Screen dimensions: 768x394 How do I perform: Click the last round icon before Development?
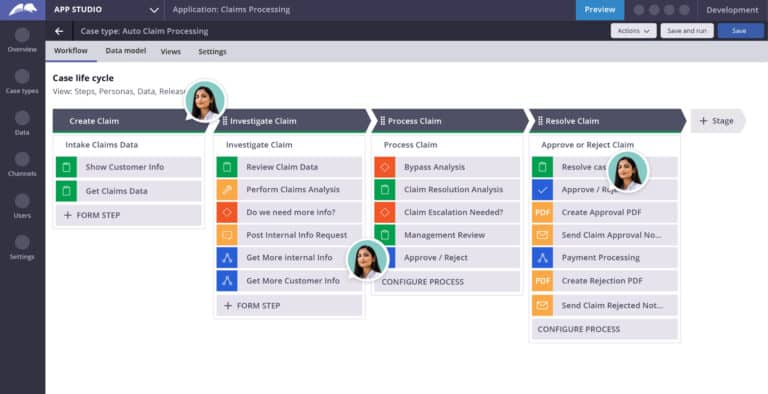point(684,10)
